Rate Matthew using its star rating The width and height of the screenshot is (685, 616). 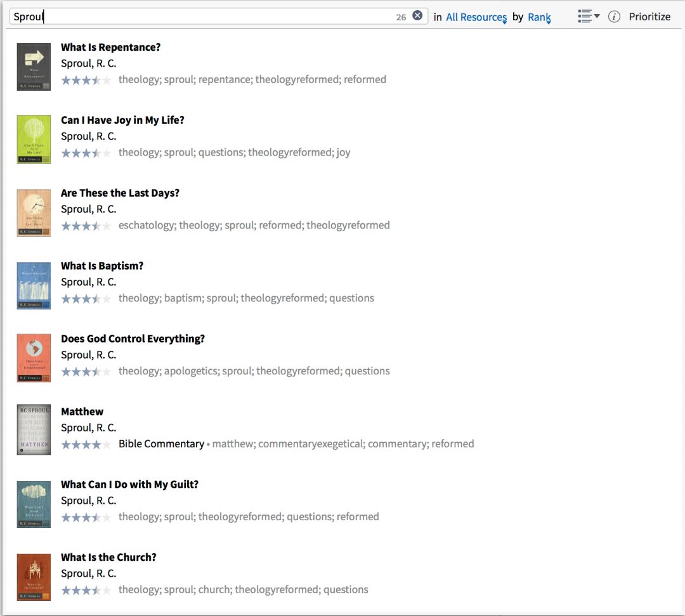point(86,444)
